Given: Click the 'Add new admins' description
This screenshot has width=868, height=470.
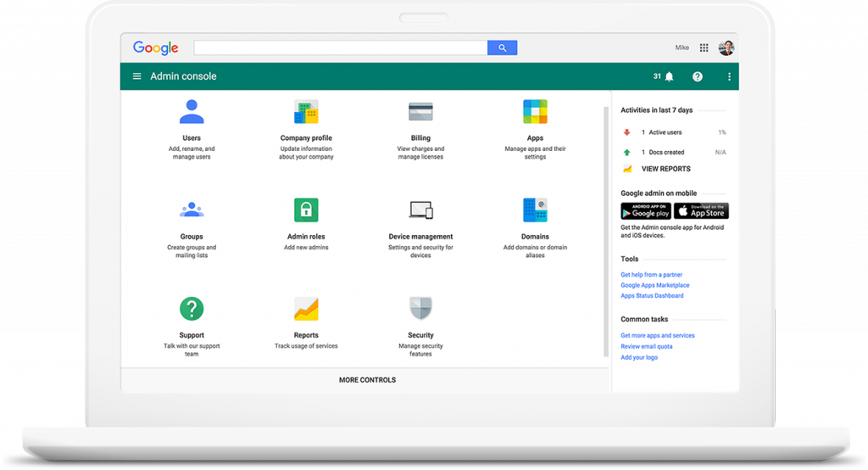Looking at the screenshot, I should point(306,248).
